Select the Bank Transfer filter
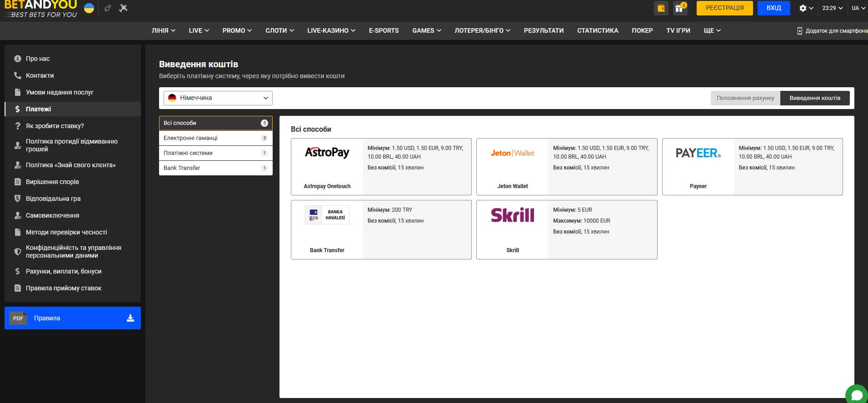Screen dimensions: 868x403 [216, 168]
